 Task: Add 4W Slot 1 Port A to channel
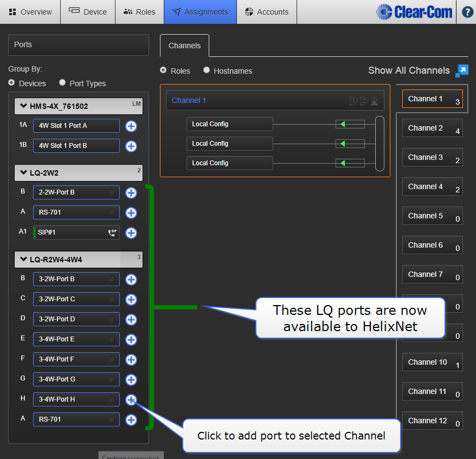point(131,126)
